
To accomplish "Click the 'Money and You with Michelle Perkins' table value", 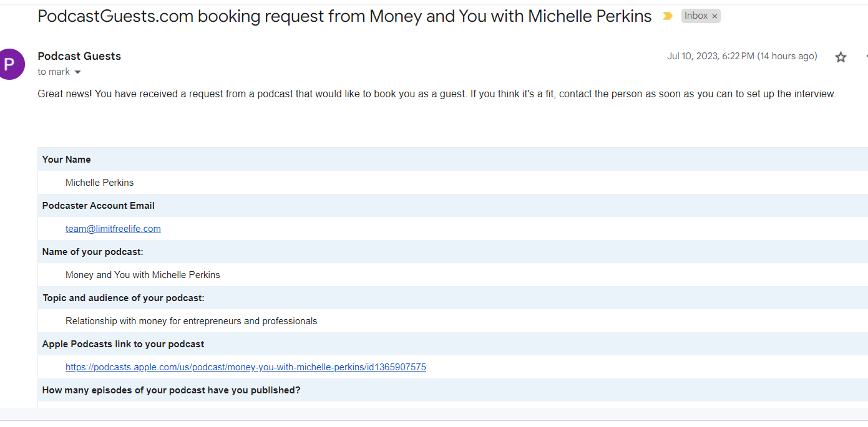I will point(142,275).
